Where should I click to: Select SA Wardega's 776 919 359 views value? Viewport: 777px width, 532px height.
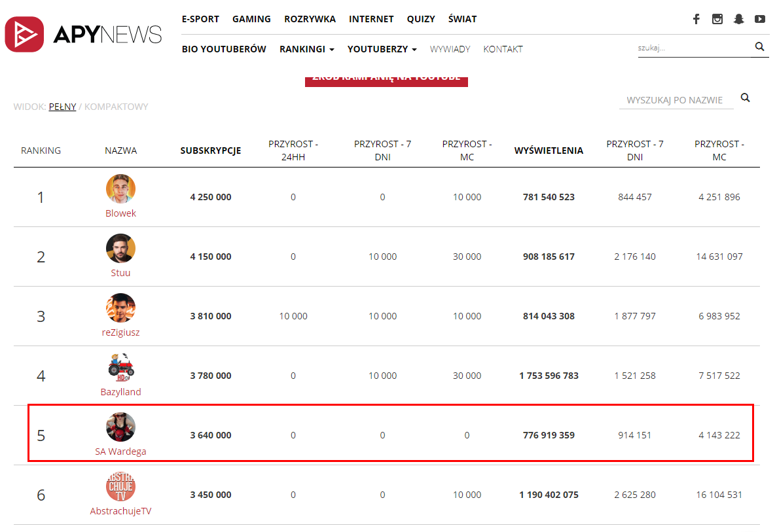549,435
